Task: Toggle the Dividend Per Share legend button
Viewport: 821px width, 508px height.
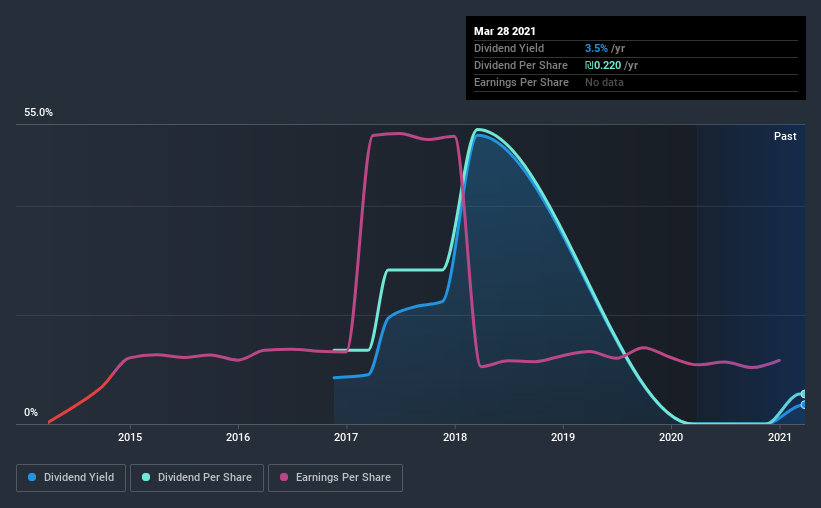Action: [197, 478]
